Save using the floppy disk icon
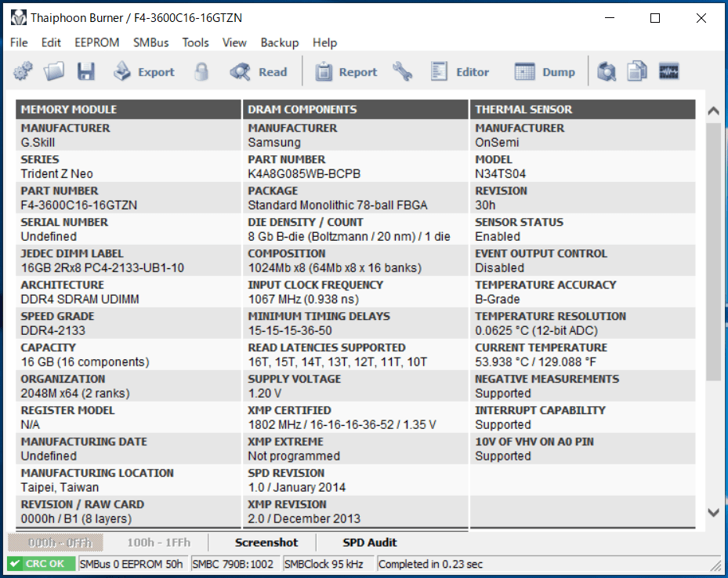Image resolution: width=728 pixels, height=578 pixels. 86,71
